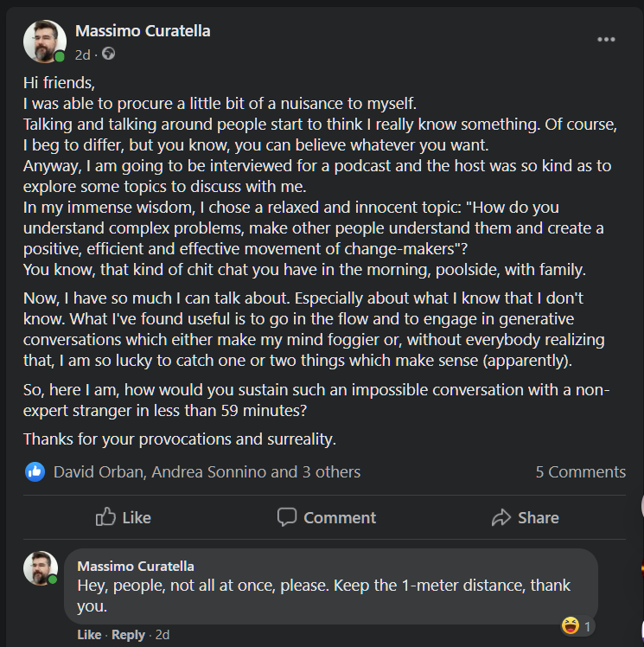This screenshot has width=644, height=647.
Task: Click the blue like reaction icon
Action: [35, 471]
